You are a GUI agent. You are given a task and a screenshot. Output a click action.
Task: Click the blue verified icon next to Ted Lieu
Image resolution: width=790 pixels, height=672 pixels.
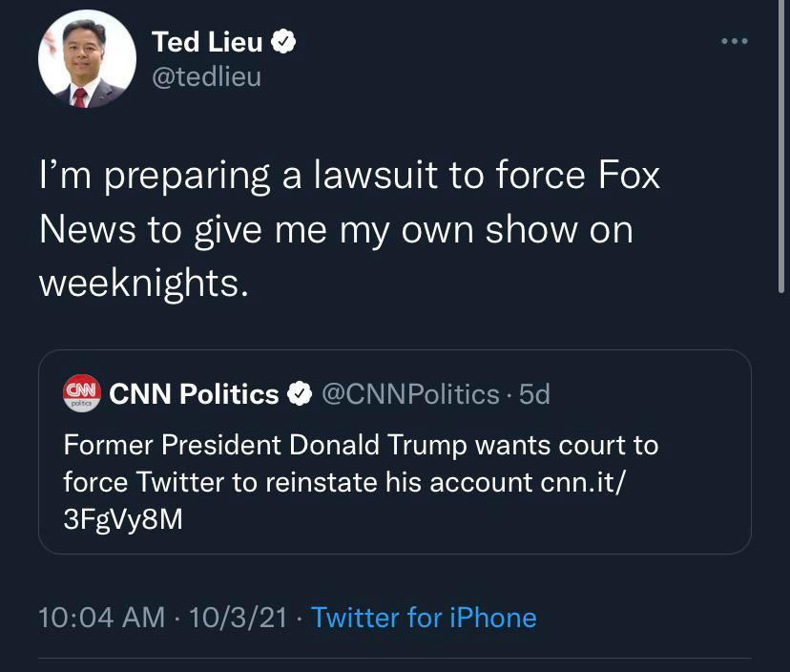click(283, 41)
